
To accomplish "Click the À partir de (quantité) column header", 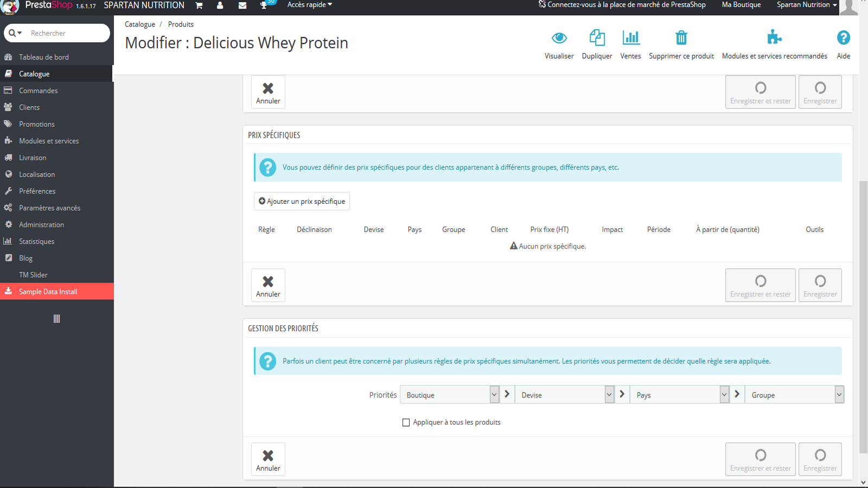I will pos(727,229).
